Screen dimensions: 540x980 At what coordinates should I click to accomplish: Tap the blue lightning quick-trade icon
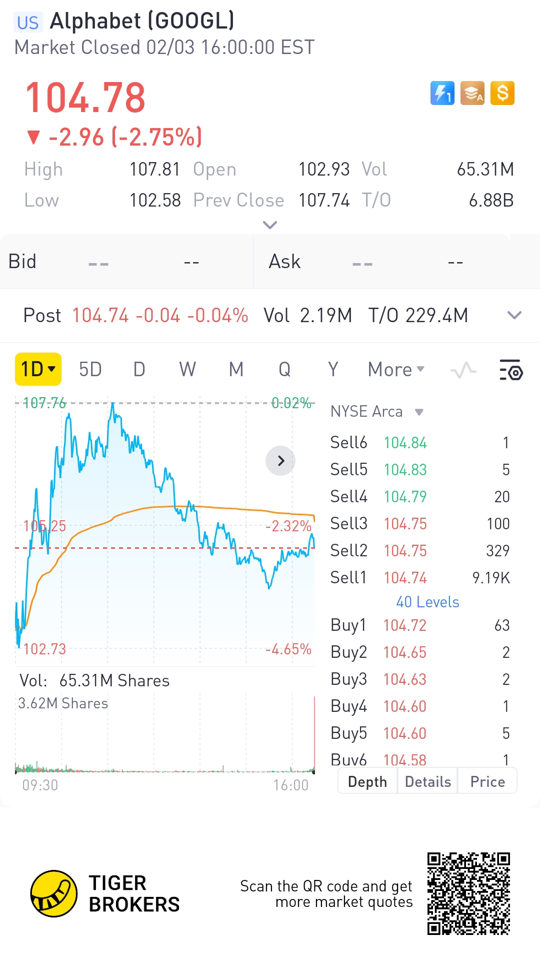(x=442, y=93)
